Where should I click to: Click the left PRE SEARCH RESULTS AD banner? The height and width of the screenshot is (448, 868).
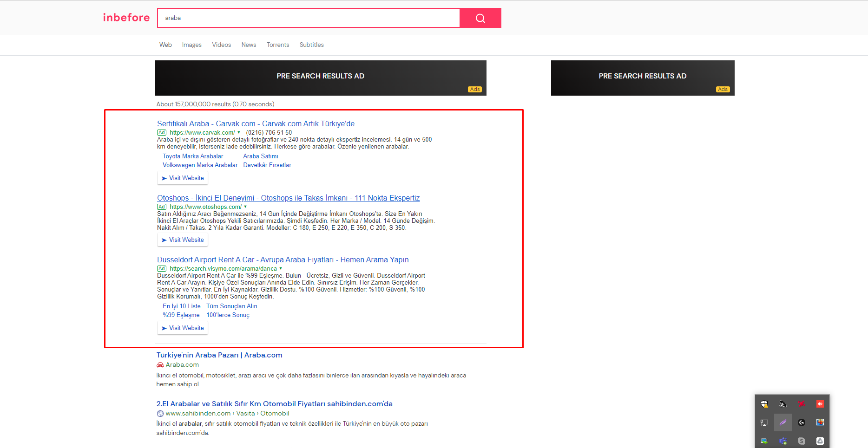pyautogui.click(x=321, y=78)
